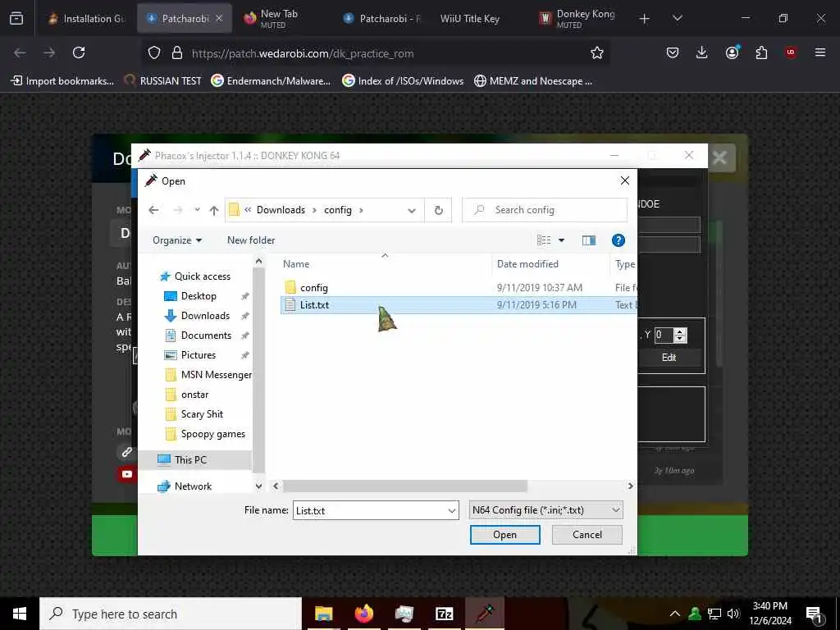Open a new Firefox tab

[645, 19]
